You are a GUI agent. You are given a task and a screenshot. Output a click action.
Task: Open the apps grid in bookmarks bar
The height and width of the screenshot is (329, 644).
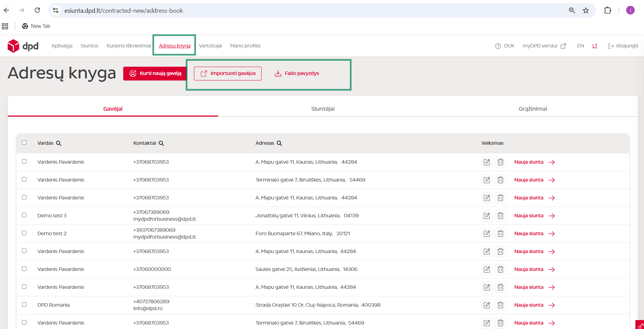pos(5,26)
